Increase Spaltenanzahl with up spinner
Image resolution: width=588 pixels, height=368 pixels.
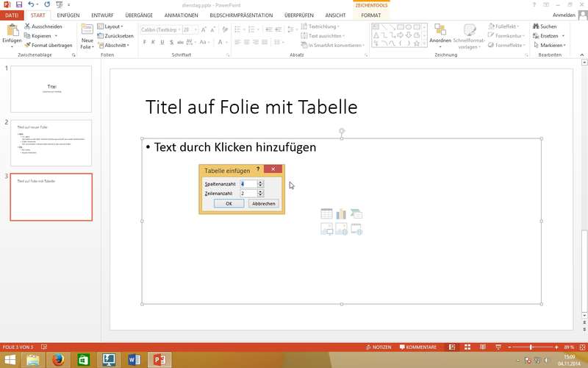(x=261, y=182)
